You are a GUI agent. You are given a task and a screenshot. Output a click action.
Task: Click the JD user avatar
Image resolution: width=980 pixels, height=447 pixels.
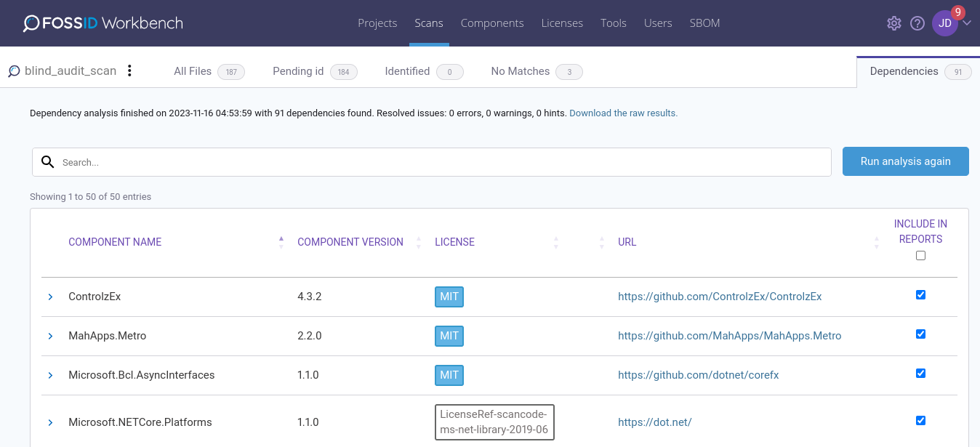coord(945,23)
